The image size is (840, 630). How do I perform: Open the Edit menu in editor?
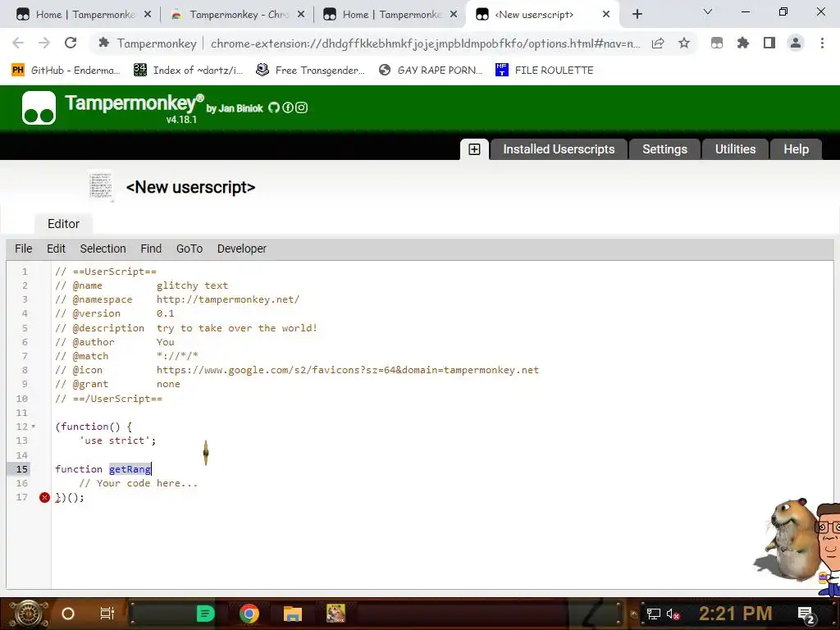(x=57, y=249)
